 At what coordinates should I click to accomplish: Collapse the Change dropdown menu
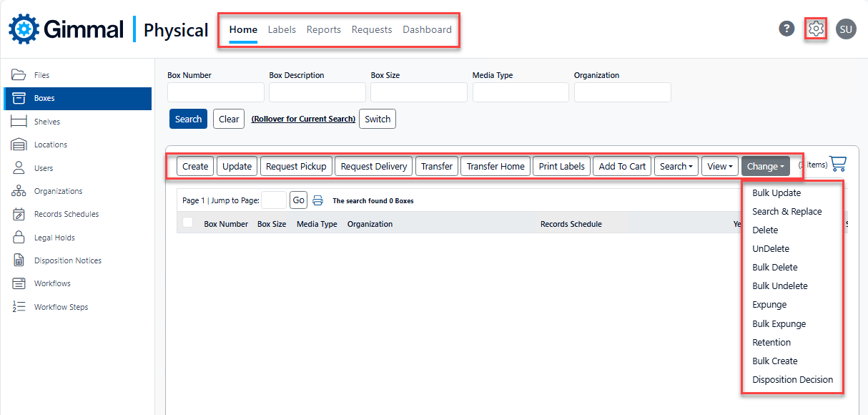pos(765,166)
